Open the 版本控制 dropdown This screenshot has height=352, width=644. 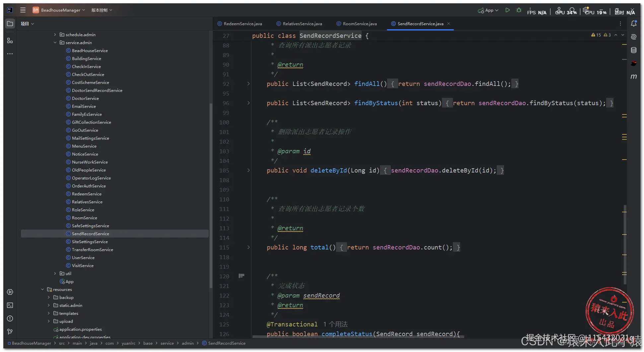tap(102, 10)
